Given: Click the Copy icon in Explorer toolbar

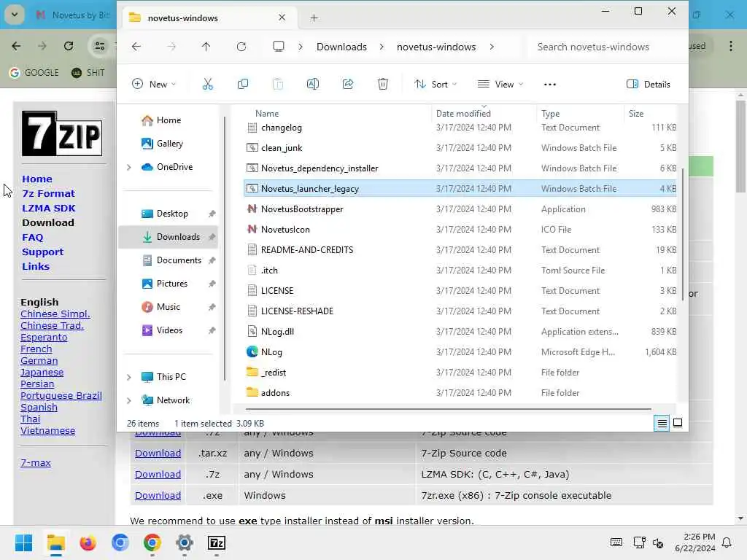Looking at the screenshot, I should (242, 85).
